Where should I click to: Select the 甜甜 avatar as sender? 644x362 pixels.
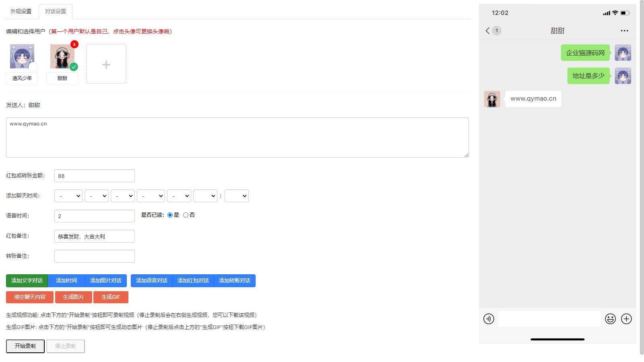tap(62, 56)
